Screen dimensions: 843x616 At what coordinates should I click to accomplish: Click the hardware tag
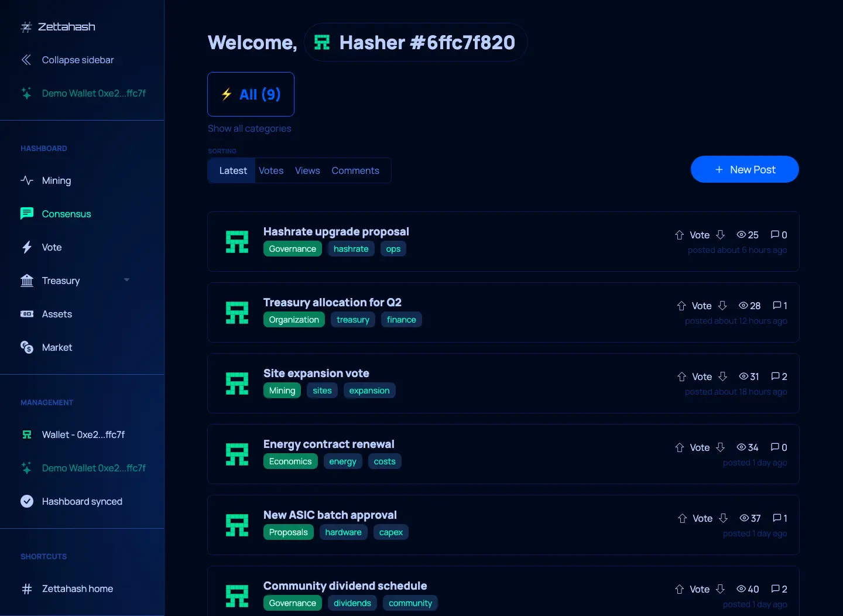click(344, 532)
